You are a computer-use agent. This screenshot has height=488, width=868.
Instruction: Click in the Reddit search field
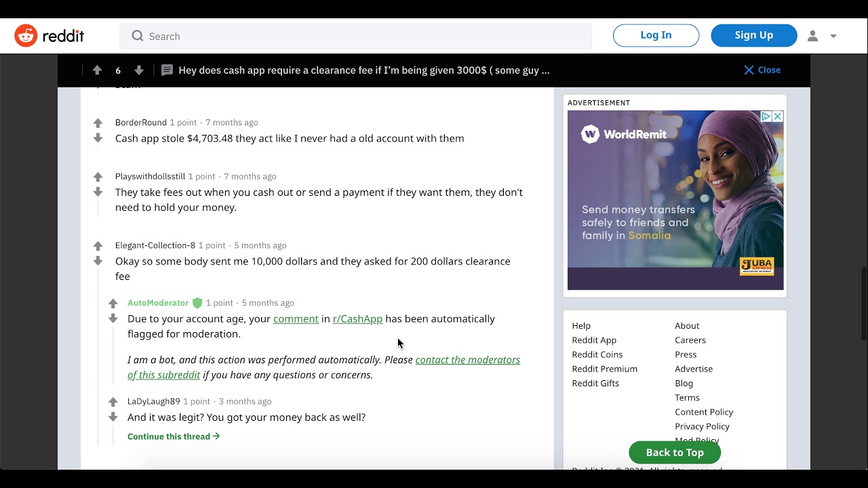pos(355,36)
